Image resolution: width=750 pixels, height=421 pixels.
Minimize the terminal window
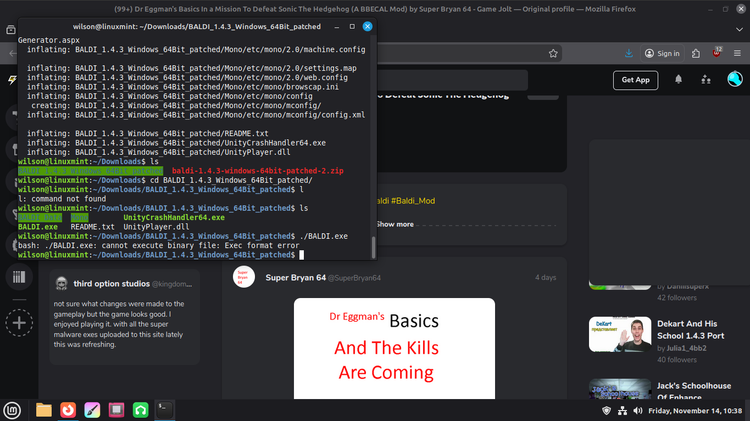point(337,27)
